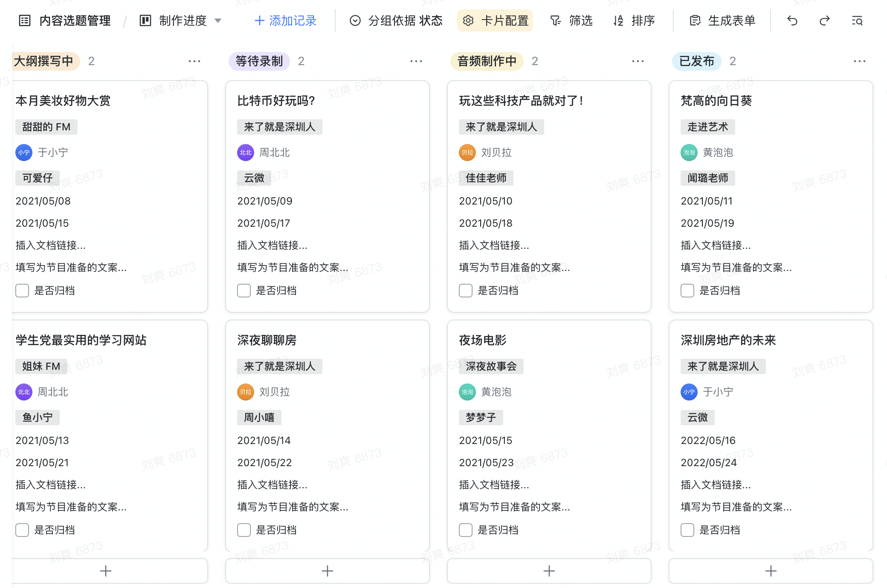Open the 排序 sort tool
The width and height of the screenshot is (887, 588).
tap(634, 20)
